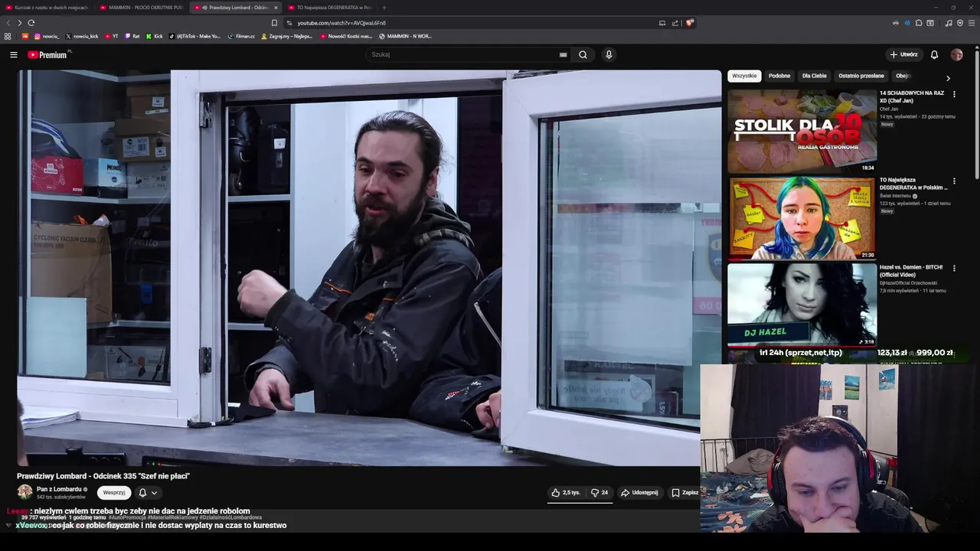Open the nowciu_ Instagram bookmark
This screenshot has width=980, height=551.
tap(47, 36)
